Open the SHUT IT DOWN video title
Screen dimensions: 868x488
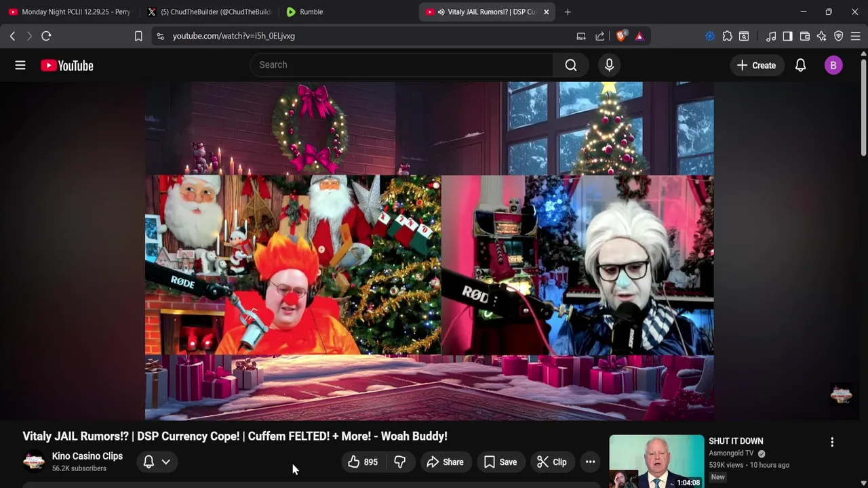pyautogui.click(x=736, y=441)
